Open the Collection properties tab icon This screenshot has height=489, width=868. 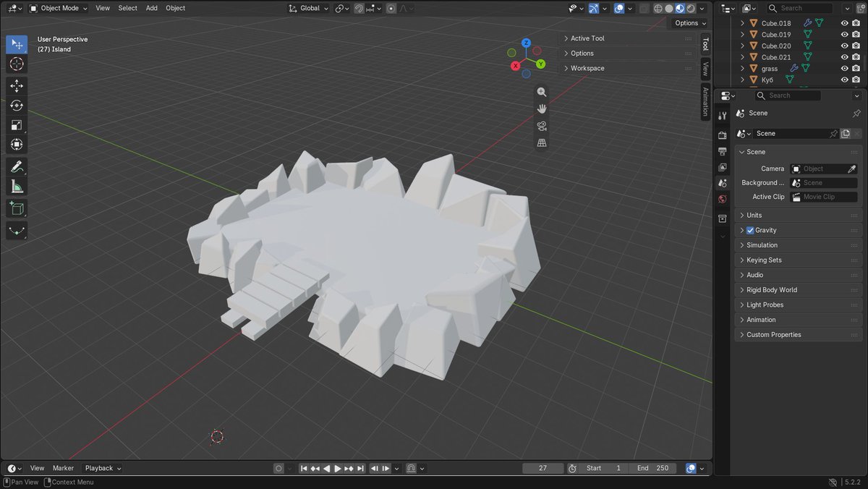coord(722,218)
